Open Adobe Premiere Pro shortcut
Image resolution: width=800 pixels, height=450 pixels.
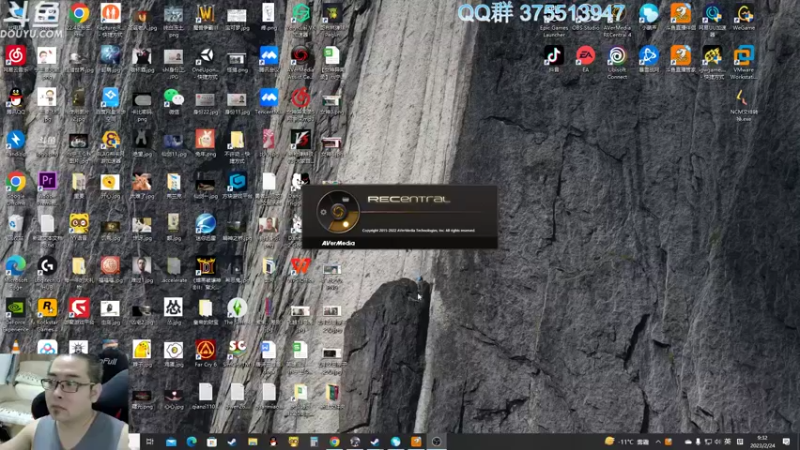coord(47,188)
